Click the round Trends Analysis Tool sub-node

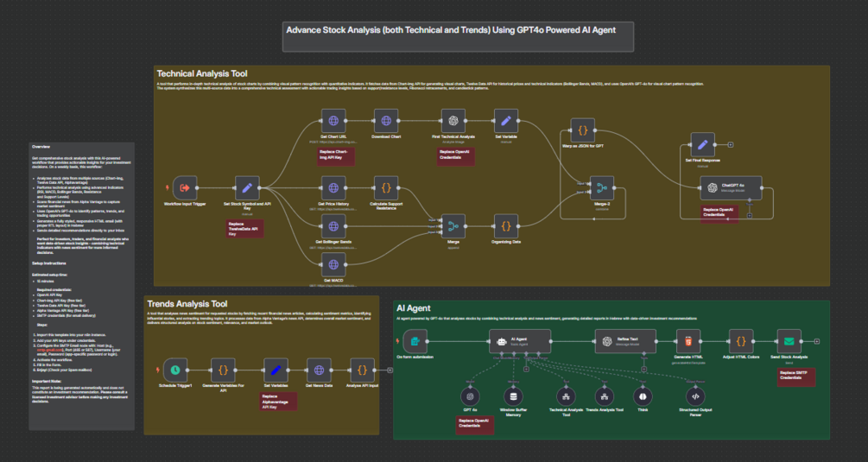point(605,396)
